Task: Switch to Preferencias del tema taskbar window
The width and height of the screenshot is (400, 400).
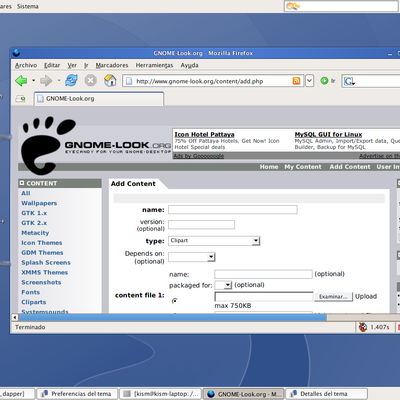Action: point(77,394)
